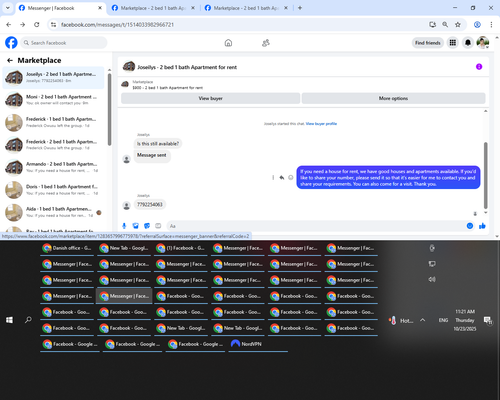500x400 pixels.
Task: Click the Facebook logo icon
Action: tap(11, 43)
